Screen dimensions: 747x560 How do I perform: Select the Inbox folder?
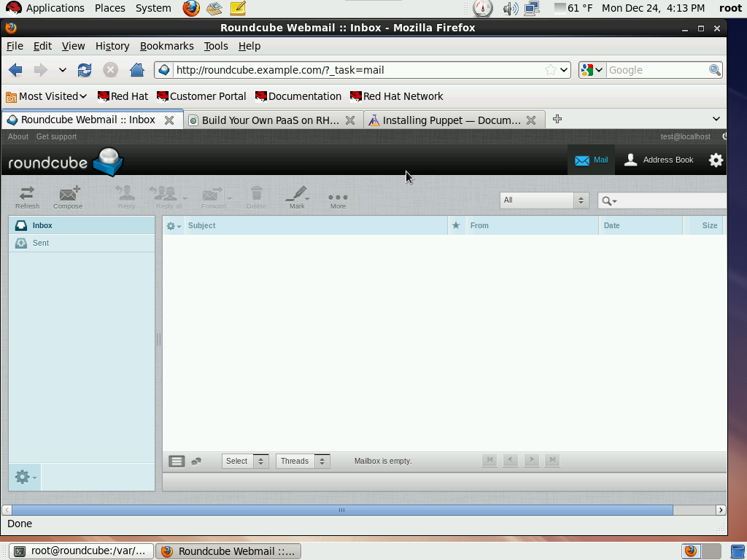(x=82, y=225)
